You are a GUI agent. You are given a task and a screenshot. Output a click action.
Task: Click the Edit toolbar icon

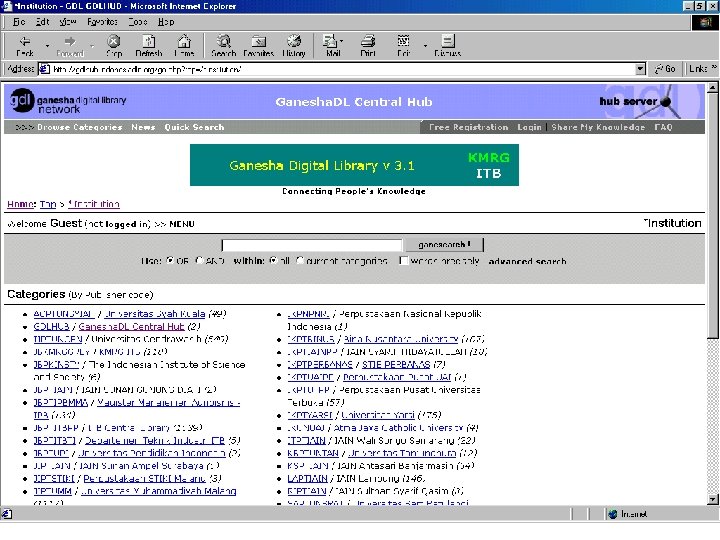click(404, 45)
